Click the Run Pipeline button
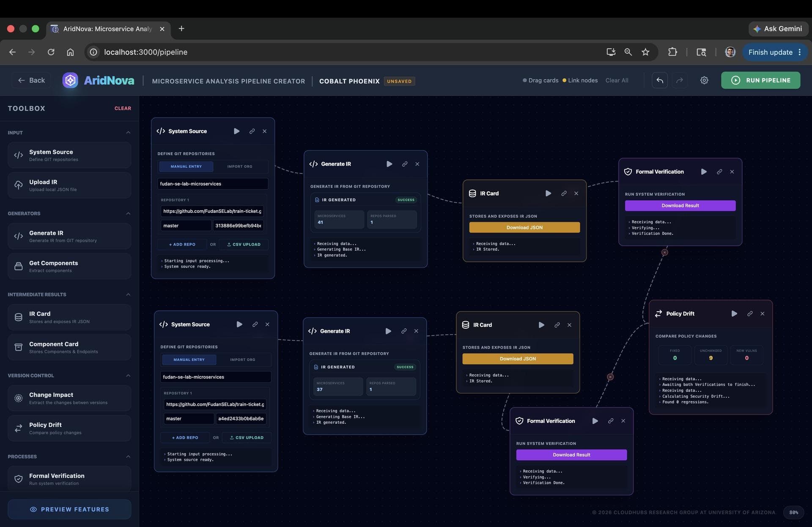The height and width of the screenshot is (527, 812). coord(760,80)
